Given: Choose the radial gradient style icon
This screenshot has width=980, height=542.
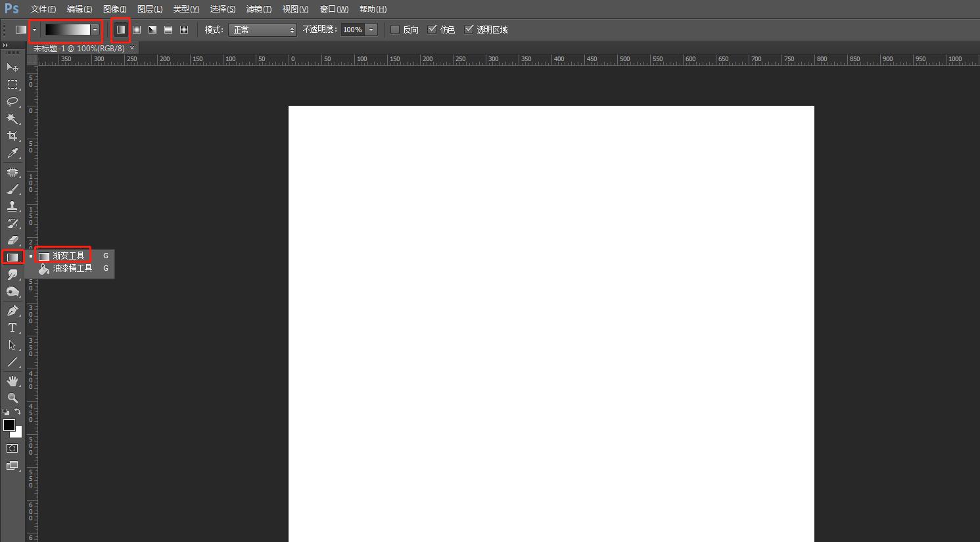Looking at the screenshot, I should (x=137, y=30).
